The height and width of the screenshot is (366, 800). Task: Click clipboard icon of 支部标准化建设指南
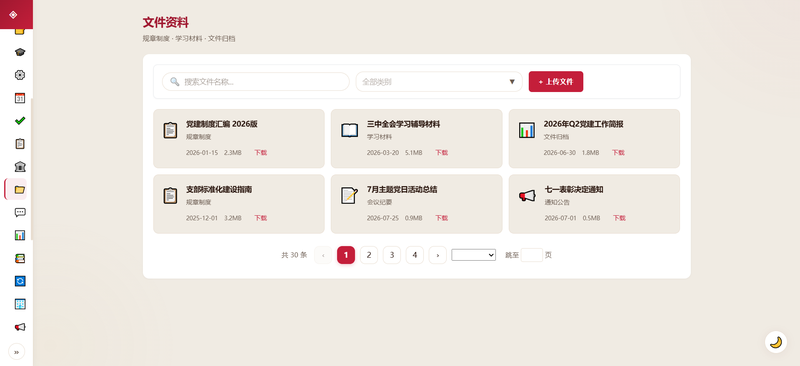click(170, 196)
